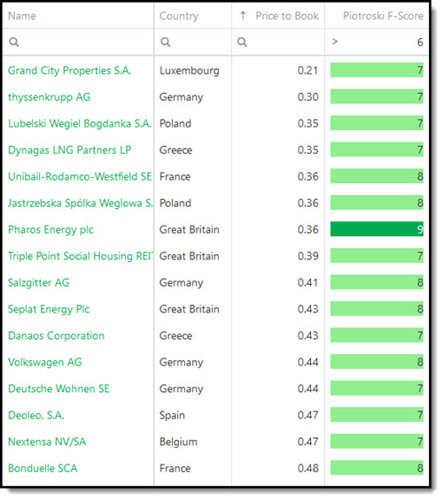
Task: Open Deoleo, S.A. link
Action: [36, 415]
